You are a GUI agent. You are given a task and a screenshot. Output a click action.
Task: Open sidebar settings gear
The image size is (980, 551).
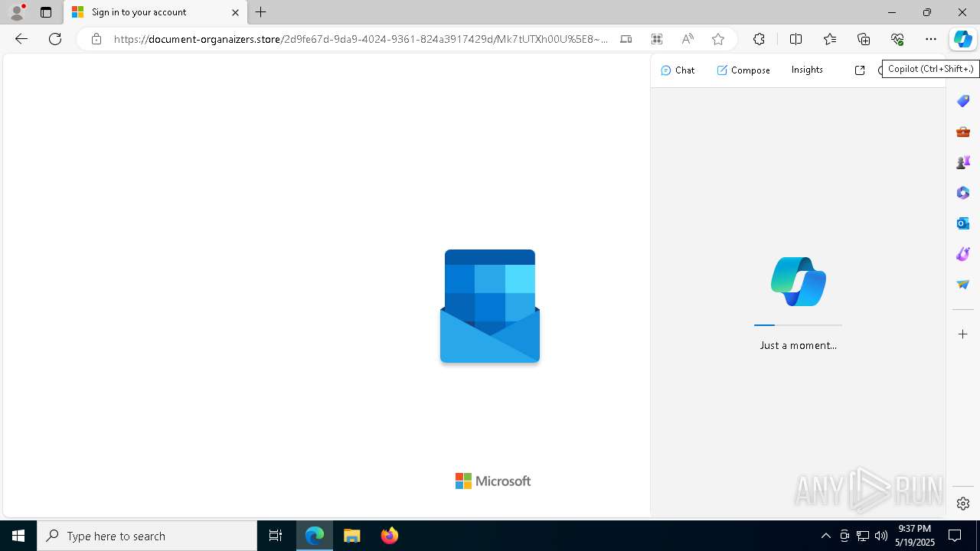[963, 504]
